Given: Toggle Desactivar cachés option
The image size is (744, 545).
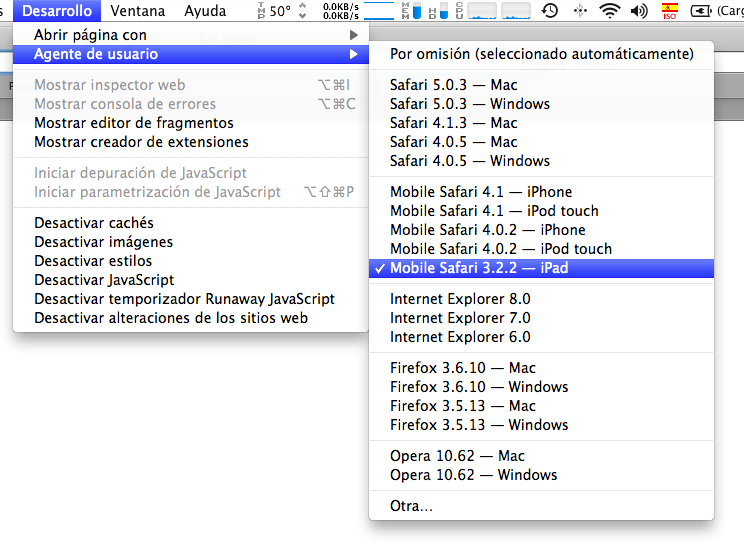Looking at the screenshot, I should pos(191,223).
